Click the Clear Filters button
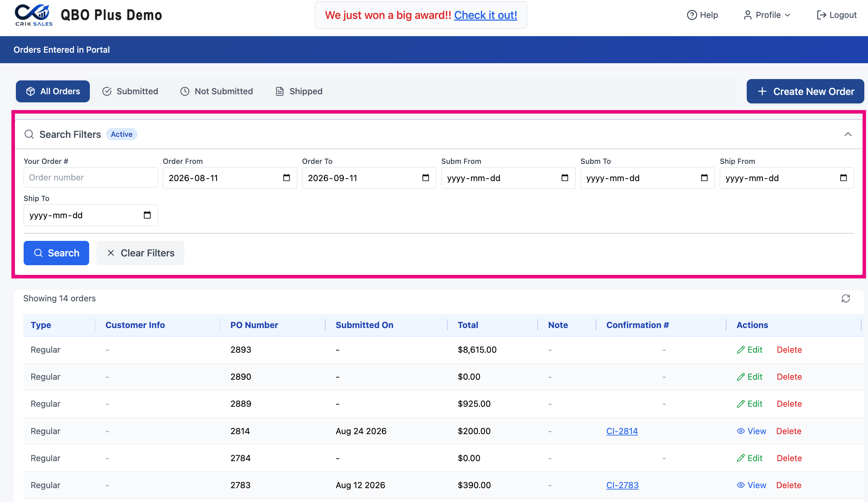Viewport: 868px width, 502px height. tap(140, 253)
